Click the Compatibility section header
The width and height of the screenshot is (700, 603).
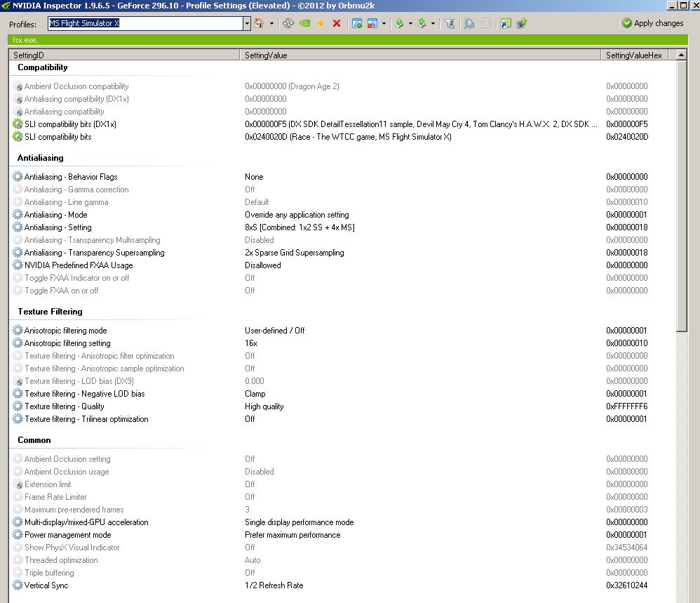click(x=42, y=67)
